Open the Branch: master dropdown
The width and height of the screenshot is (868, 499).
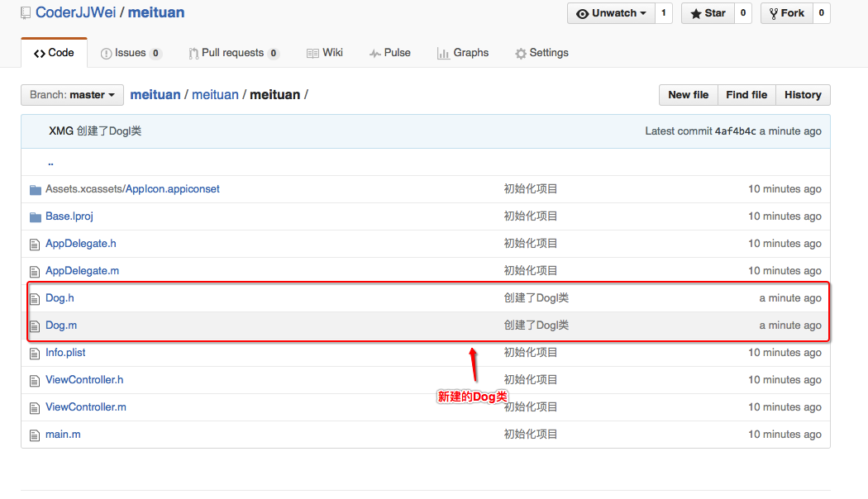coord(72,95)
